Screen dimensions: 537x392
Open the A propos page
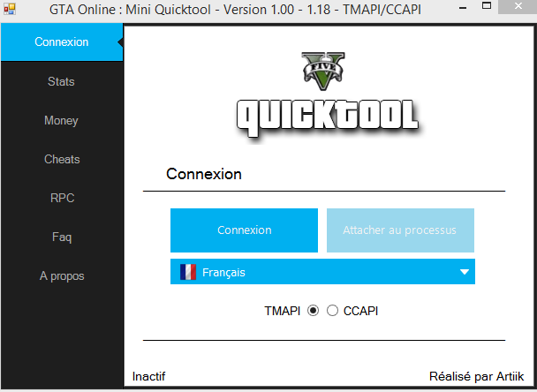(62, 275)
